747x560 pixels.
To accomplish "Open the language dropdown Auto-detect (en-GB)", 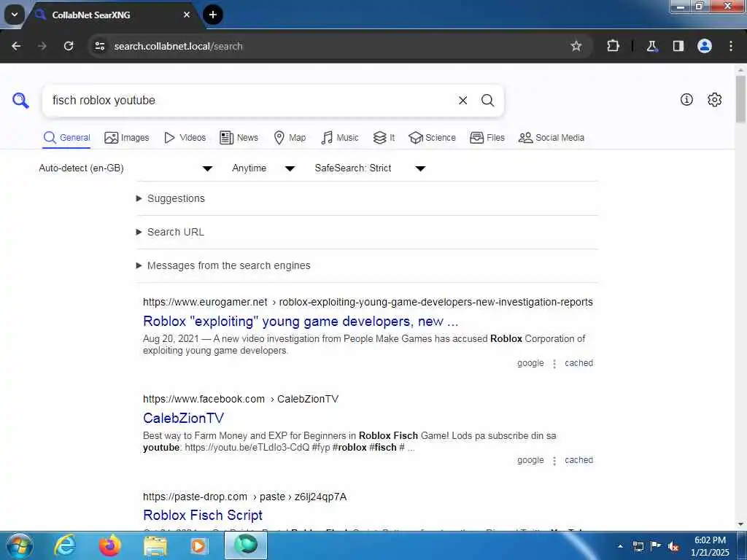I will (125, 168).
